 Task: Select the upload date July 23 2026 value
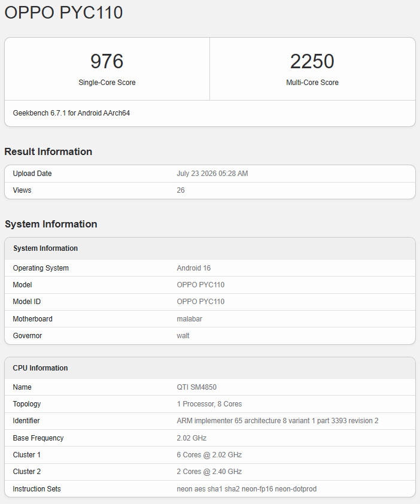tap(212, 173)
